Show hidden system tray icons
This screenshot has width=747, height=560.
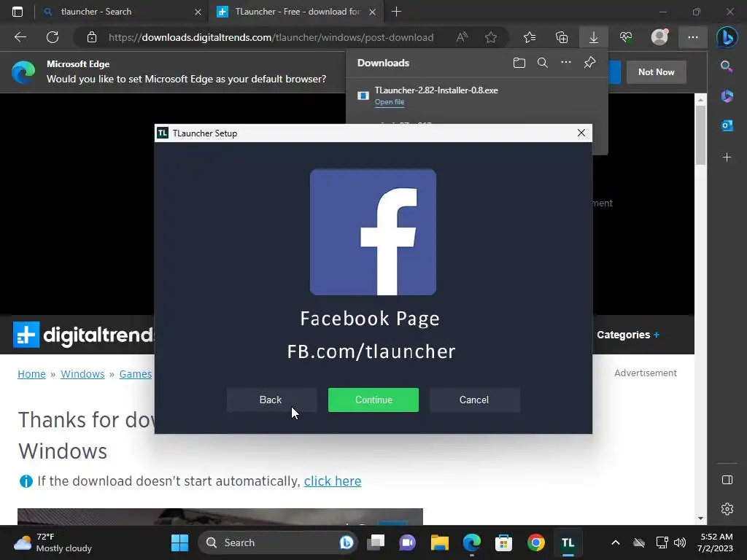[x=616, y=542]
